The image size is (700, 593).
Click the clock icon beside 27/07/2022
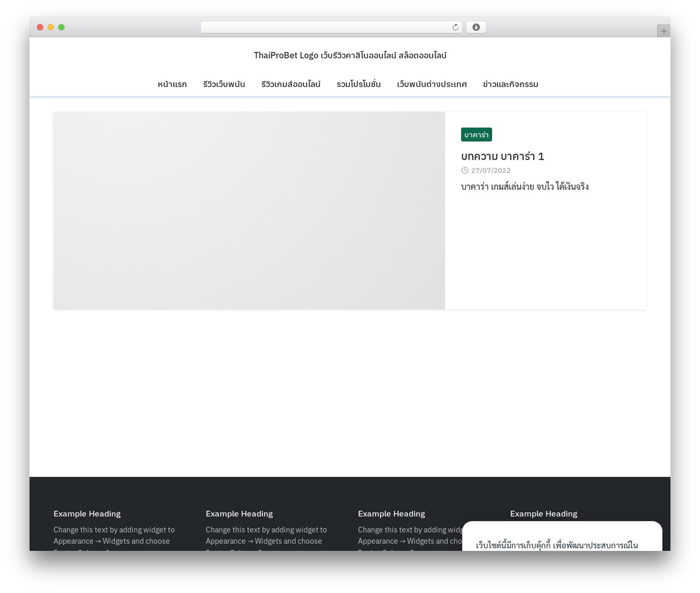coord(465,170)
